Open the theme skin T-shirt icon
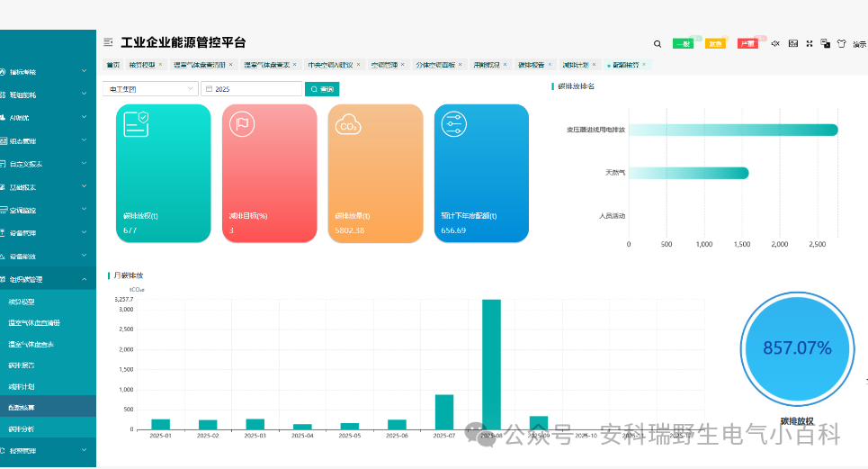Screen dimensions: 868x469 pos(841,43)
